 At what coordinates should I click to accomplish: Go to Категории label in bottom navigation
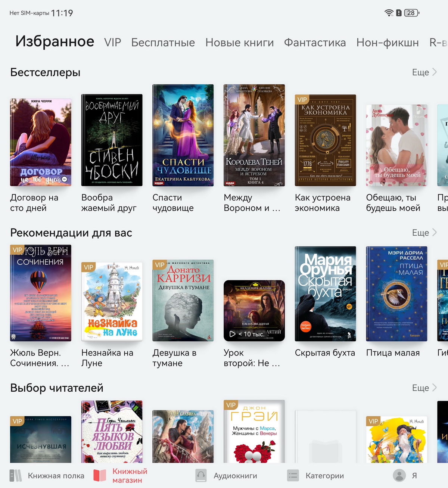click(x=325, y=476)
